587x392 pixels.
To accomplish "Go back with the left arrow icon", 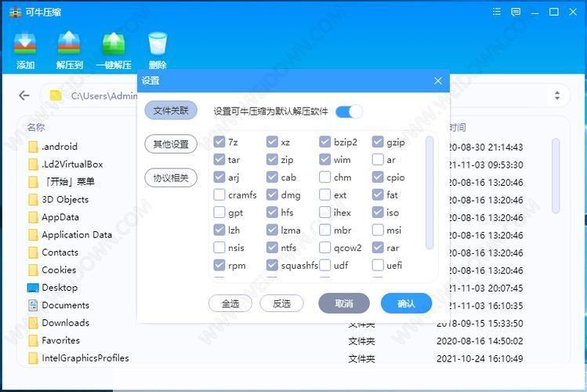I will tap(24, 96).
